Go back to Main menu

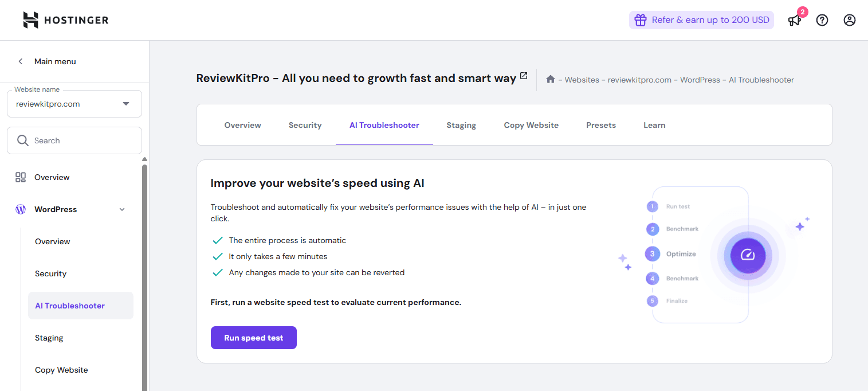tap(55, 61)
